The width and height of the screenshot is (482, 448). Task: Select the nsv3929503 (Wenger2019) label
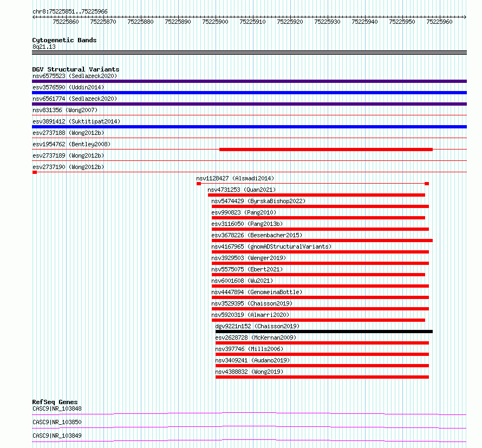coord(249,258)
